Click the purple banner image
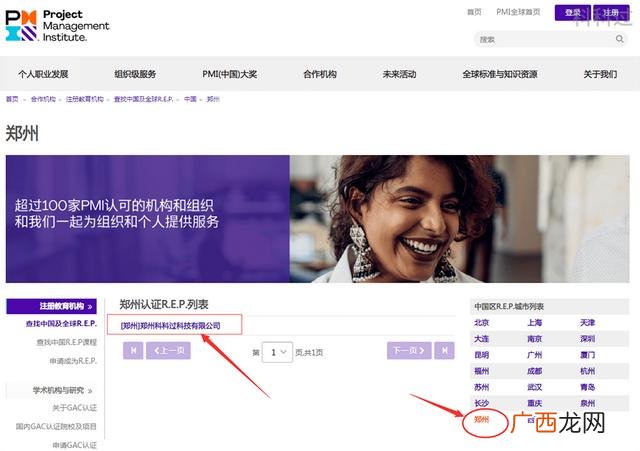Screen dimensions: 640x451 [x=318, y=219]
